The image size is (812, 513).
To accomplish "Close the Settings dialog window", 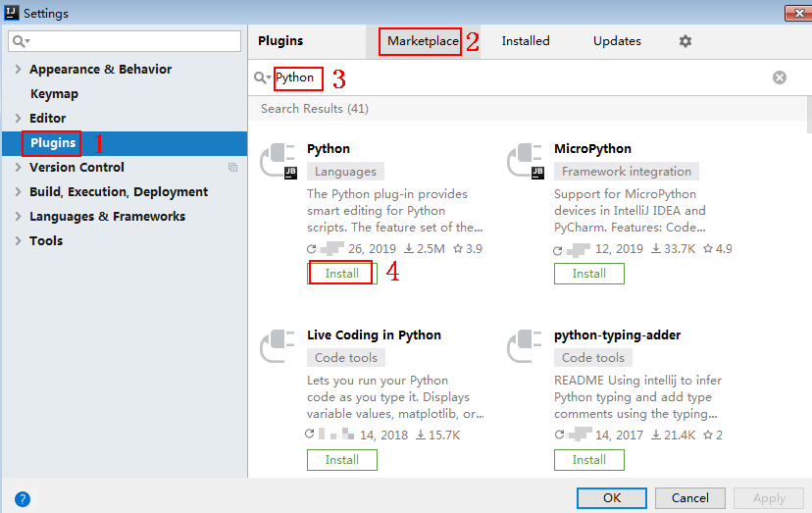I will [x=797, y=14].
